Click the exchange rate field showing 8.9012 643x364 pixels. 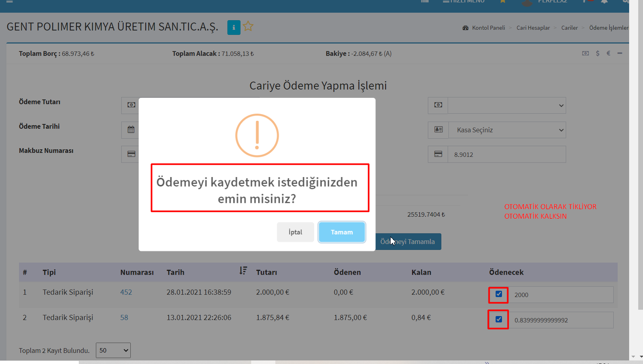point(506,154)
